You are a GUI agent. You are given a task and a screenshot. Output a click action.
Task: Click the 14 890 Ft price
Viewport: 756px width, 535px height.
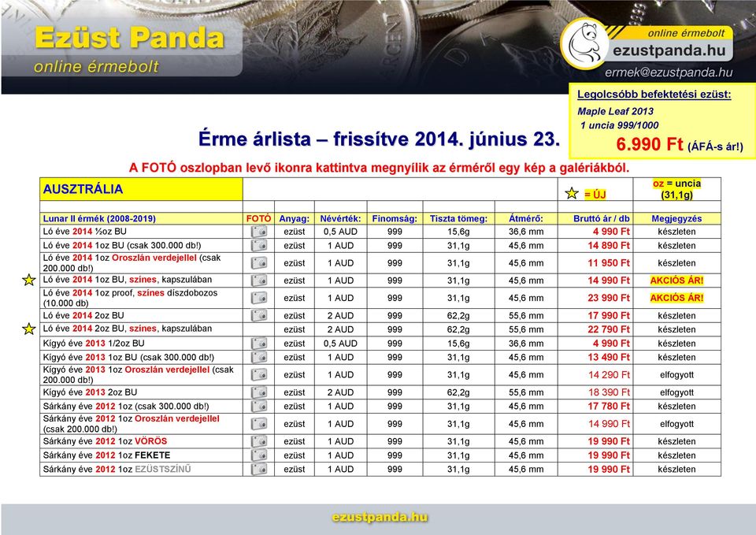[x=609, y=246]
